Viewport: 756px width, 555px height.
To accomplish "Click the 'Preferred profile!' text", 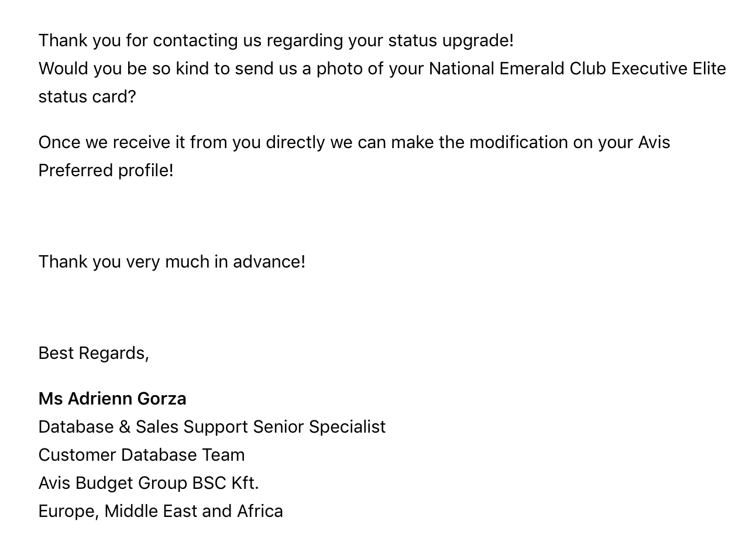I will pyautogui.click(x=106, y=170).
